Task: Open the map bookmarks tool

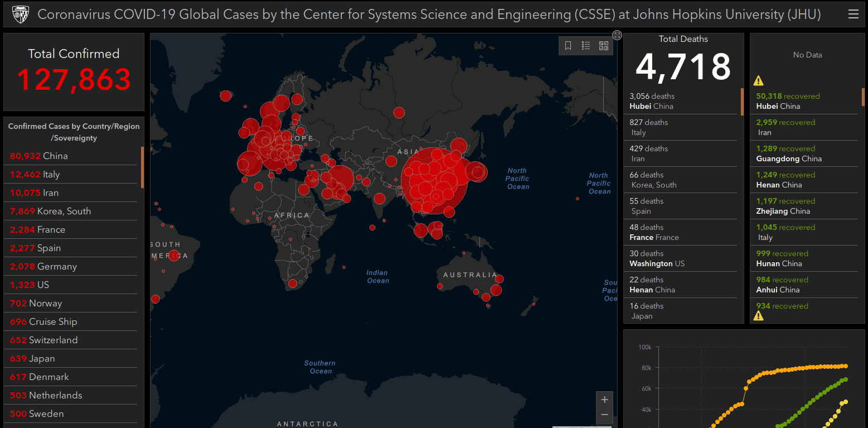Action: point(568,46)
